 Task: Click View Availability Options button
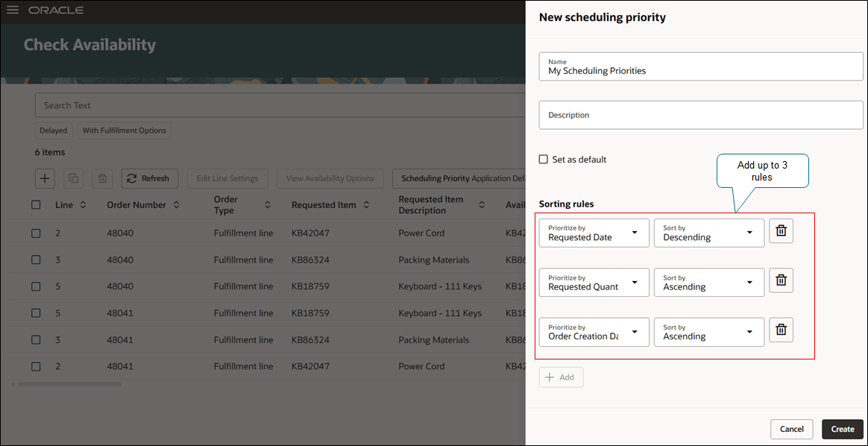click(330, 179)
